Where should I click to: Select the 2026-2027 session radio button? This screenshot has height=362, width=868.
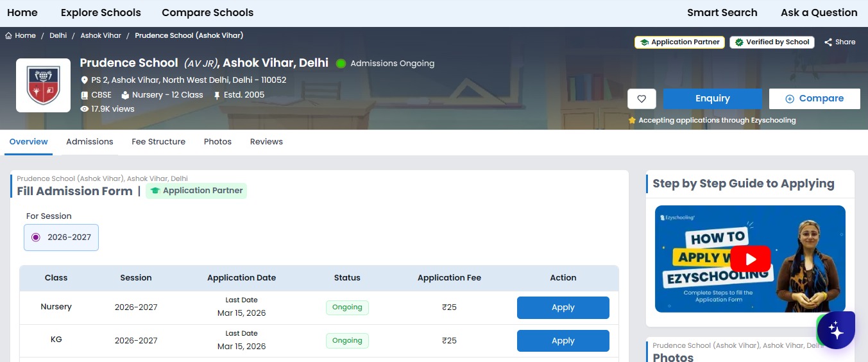click(35, 237)
